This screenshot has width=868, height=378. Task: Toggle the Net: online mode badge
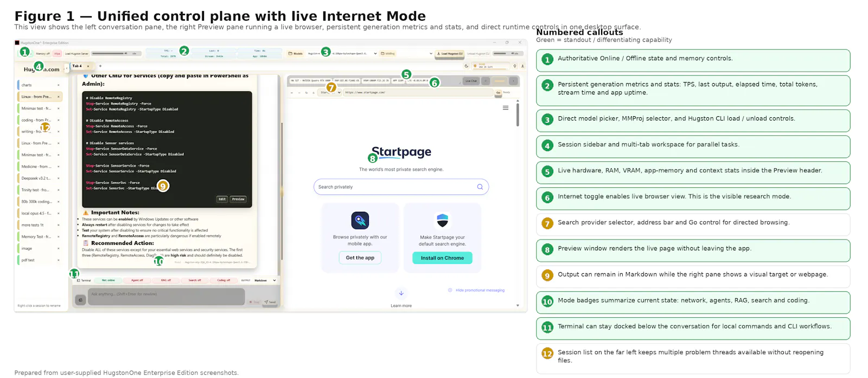click(108, 280)
